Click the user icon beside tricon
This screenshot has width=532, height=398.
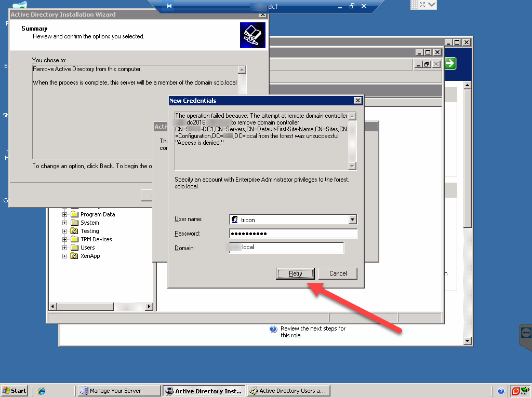click(234, 219)
